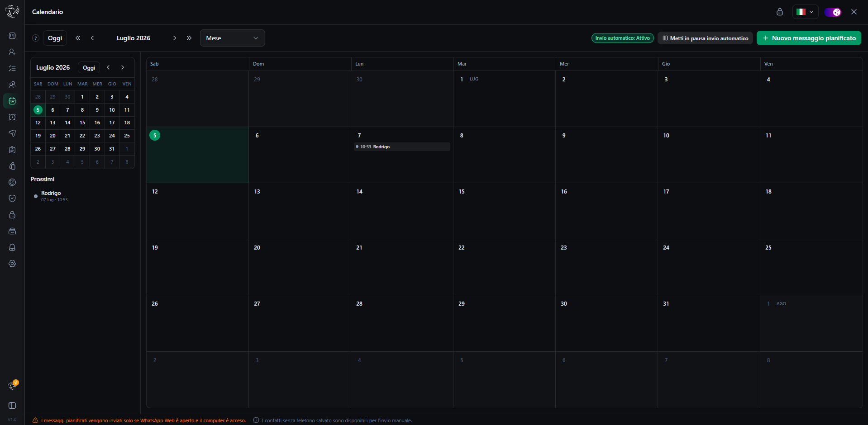The height and width of the screenshot is (425, 868).
Task: Click Oggi in the mini calendar header
Action: point(89,67)
